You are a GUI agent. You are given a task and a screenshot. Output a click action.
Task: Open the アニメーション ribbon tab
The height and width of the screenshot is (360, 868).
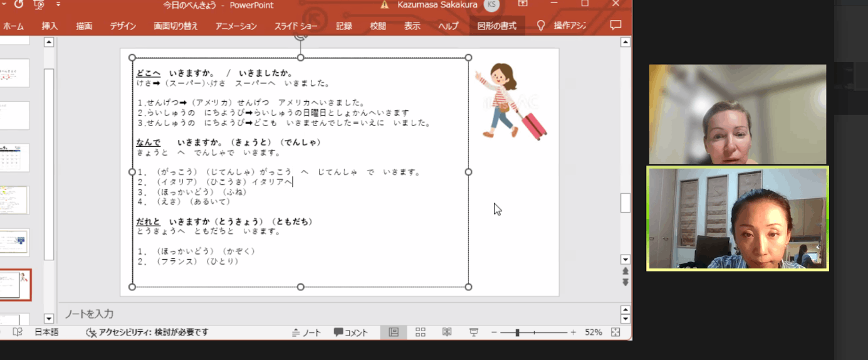pos(236,26)
